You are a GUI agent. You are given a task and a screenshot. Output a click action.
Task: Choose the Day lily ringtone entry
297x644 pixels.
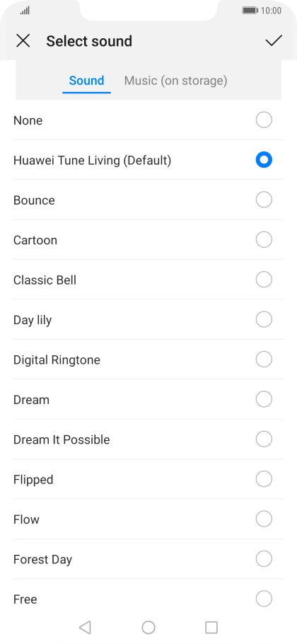tap(148, 320)
